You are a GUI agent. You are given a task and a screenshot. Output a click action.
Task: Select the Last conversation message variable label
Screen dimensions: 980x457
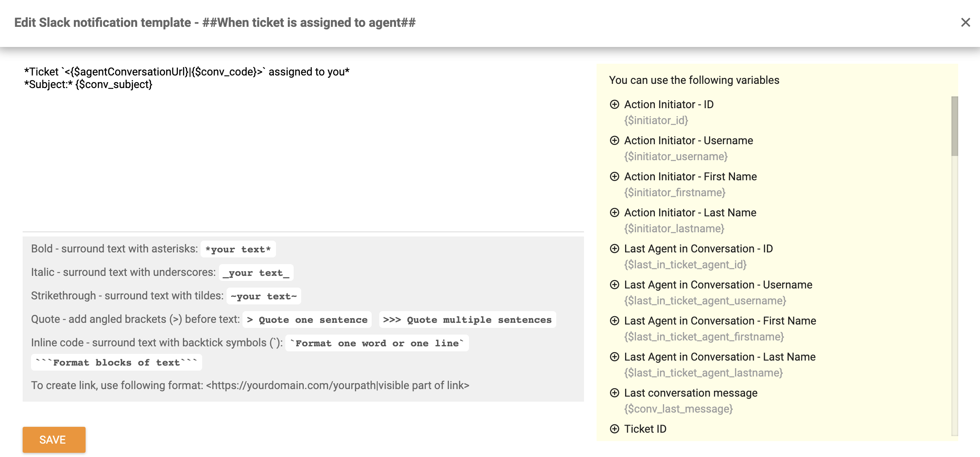point(691,393)
